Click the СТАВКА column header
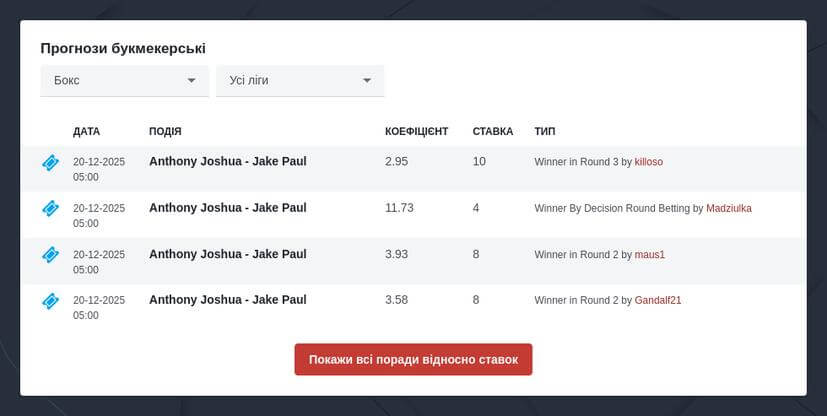The image size is (827, 416). pyautogui.click(x=493, y=131)
